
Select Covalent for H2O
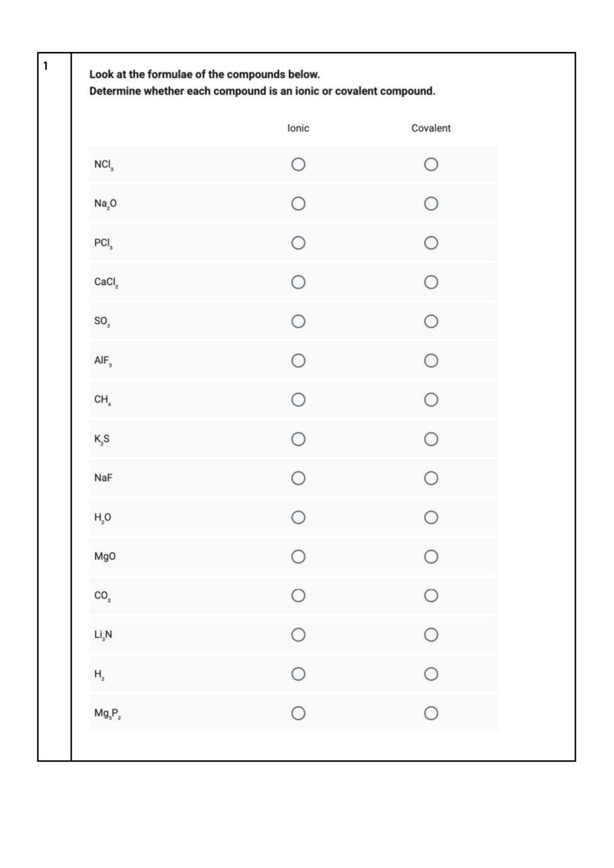(431, 517)
